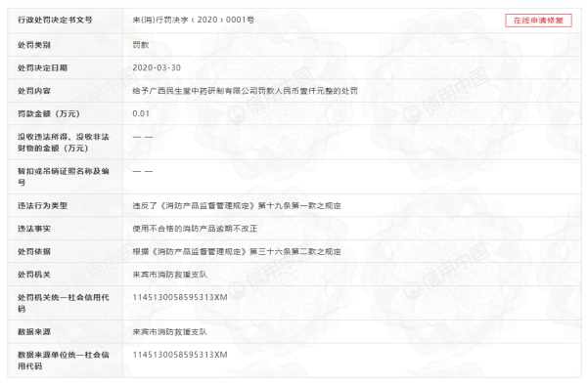Select the 使用不合格的消防产品逾期不改正 text

tap(195, 229)
